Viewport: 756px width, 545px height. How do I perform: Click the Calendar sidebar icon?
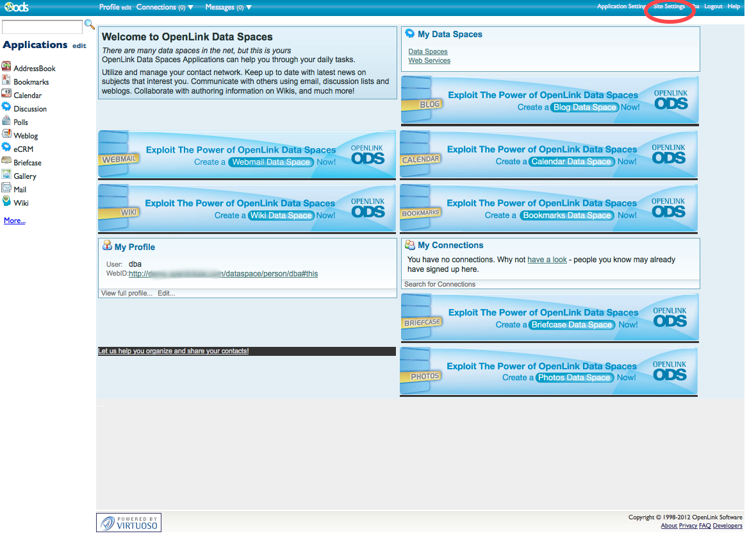(6, 94)
